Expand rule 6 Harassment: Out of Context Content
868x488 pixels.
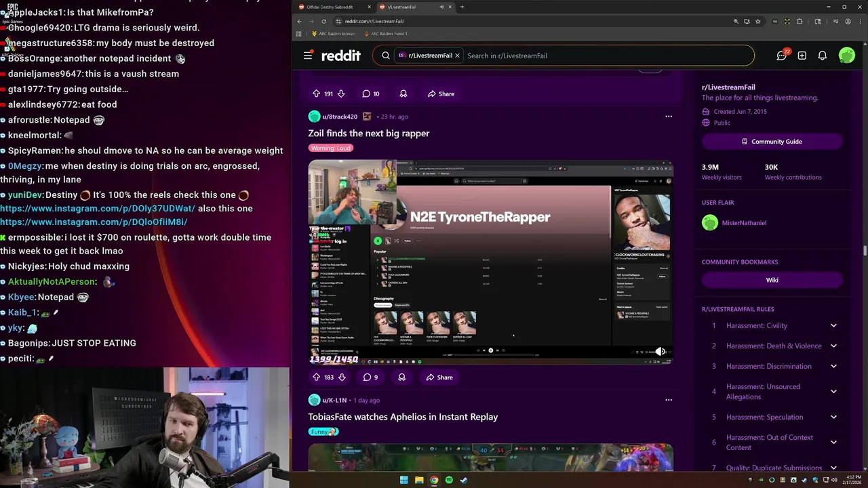coord(833,443)
